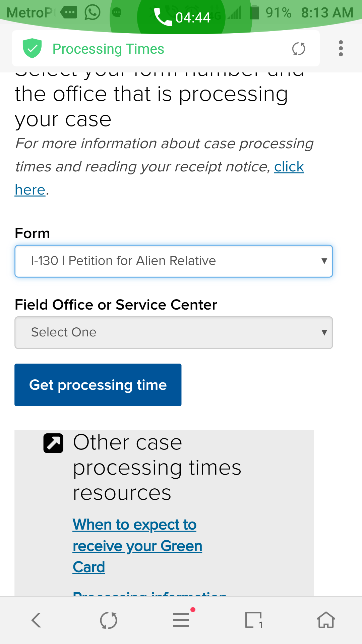The image size is (362, 644).
Task: Go back with the bottom back arrow
Action: [x=36, y=620]
